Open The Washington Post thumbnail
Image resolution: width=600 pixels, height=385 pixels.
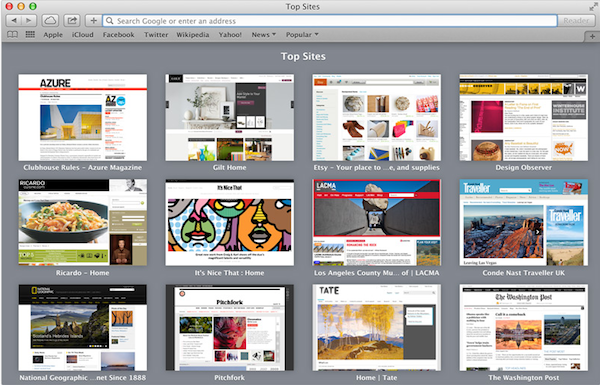pyautogui.click(x=523, y=328)
